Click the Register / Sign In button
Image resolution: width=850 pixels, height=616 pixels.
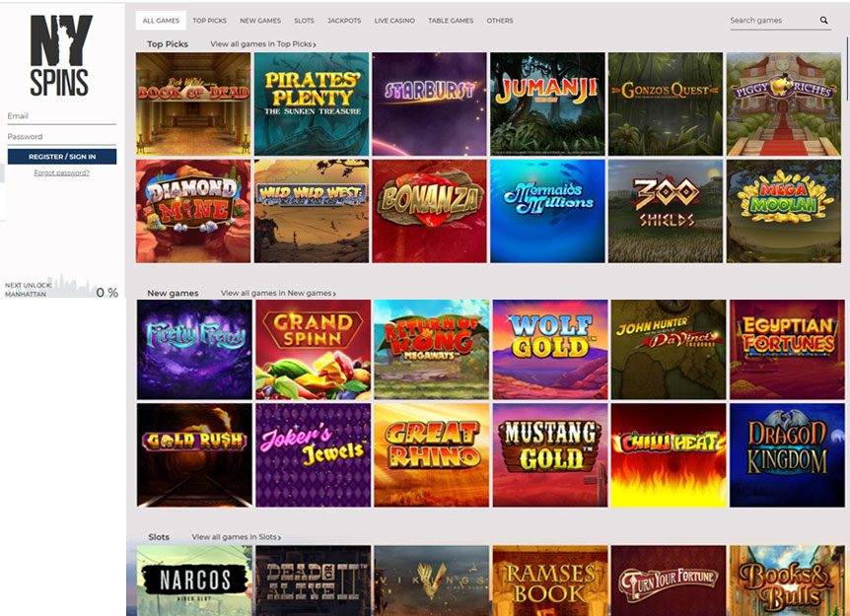62,157
